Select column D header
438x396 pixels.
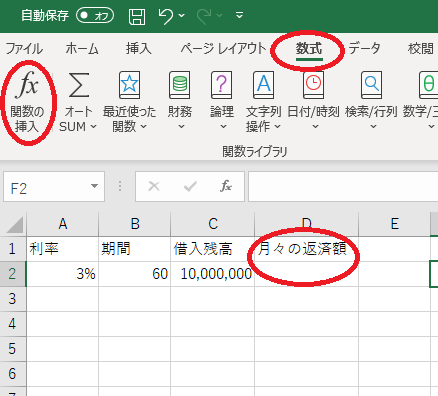[307, 224]
